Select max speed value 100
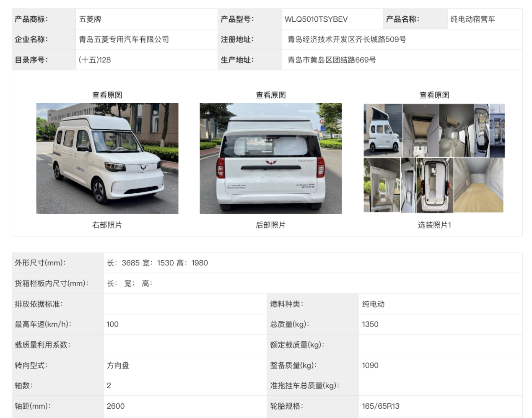This screenshot has height=418, width=532. tap(113, 324)
